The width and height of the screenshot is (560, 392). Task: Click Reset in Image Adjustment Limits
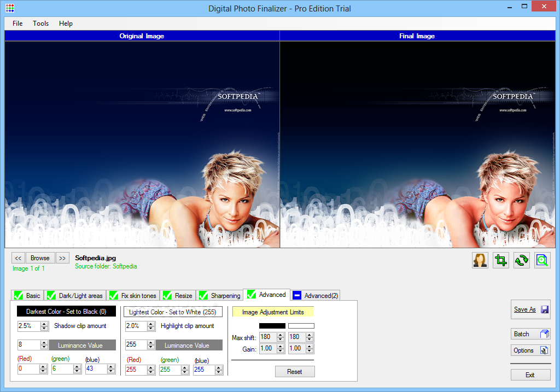click(295, 372)
